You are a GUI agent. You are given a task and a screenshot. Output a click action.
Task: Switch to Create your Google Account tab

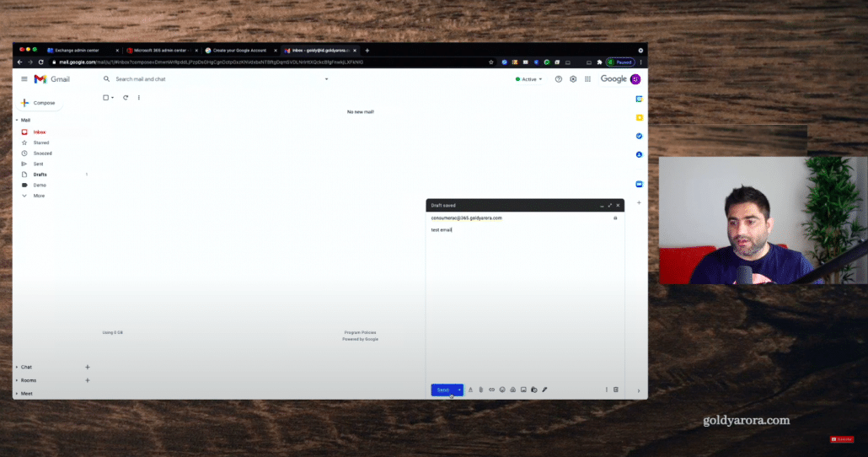(x=241, y=51)
